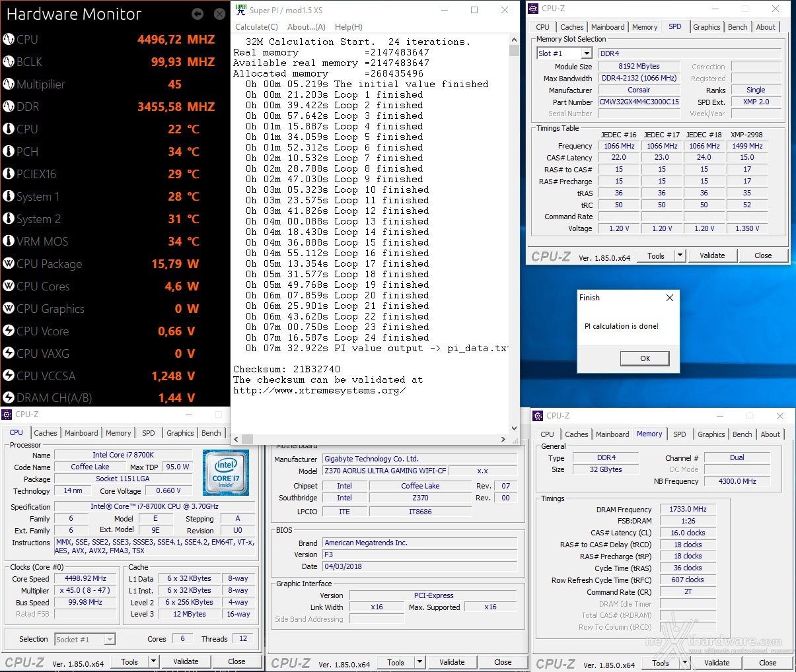The width and height of the screenshot is (796, 672).
Task: Click the System 1 temperature icon
Action: (x=9, y=196)
